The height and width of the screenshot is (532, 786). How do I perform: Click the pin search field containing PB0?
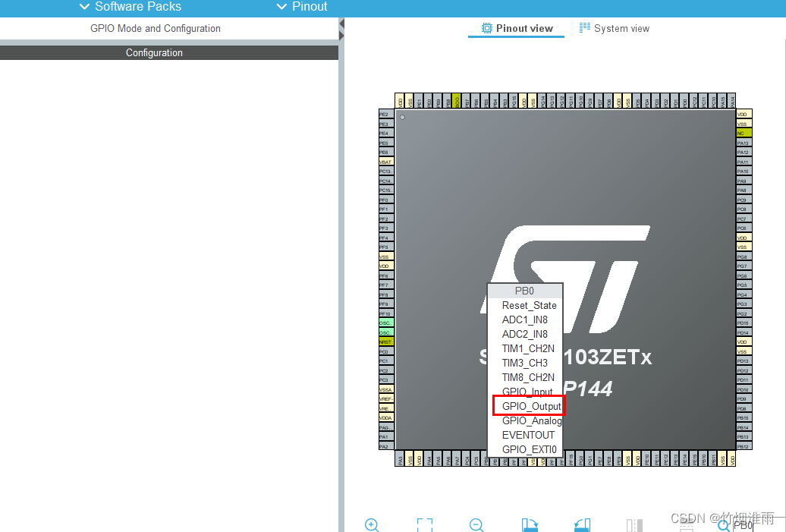click(758, 525)
